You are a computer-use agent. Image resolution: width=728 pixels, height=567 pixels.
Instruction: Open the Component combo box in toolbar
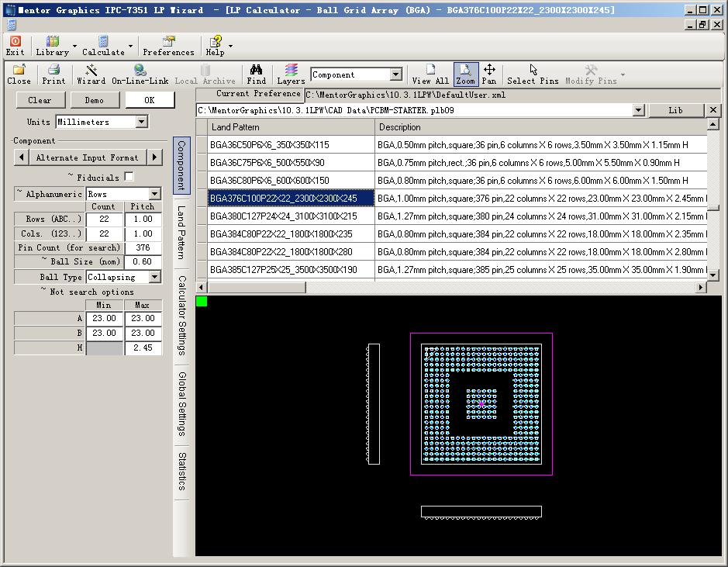tap(356, 74)
